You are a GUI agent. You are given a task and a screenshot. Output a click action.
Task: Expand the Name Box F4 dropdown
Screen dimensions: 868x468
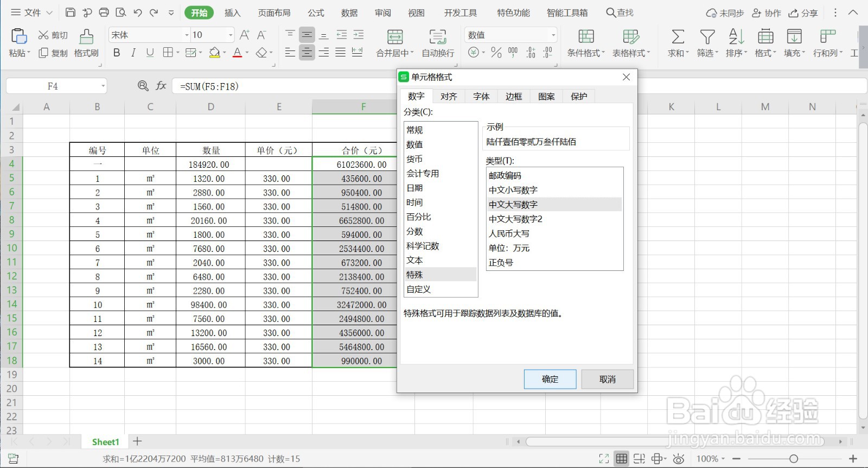point(103,86)
